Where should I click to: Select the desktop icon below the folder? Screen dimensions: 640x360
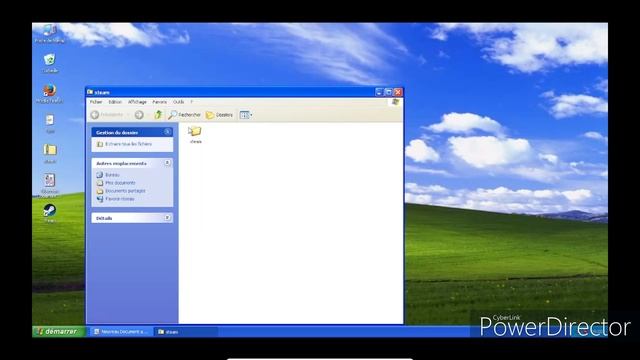[50, 184]
